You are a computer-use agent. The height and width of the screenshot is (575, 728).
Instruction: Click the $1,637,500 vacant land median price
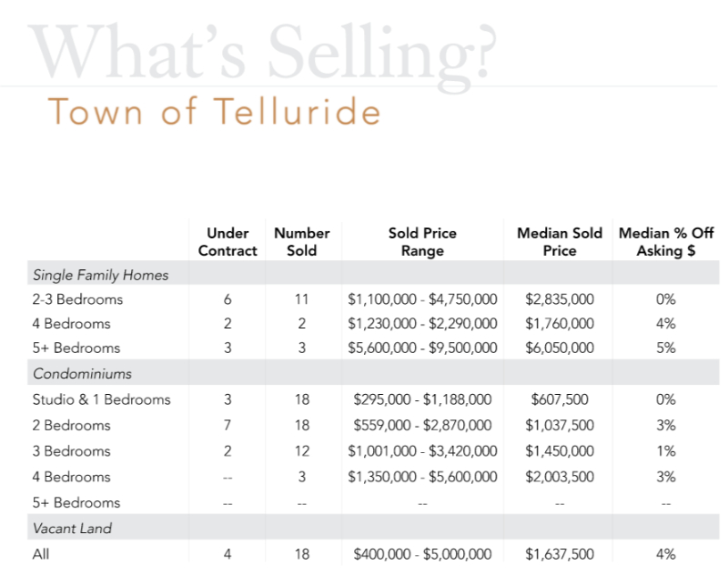tap(560, 554)
